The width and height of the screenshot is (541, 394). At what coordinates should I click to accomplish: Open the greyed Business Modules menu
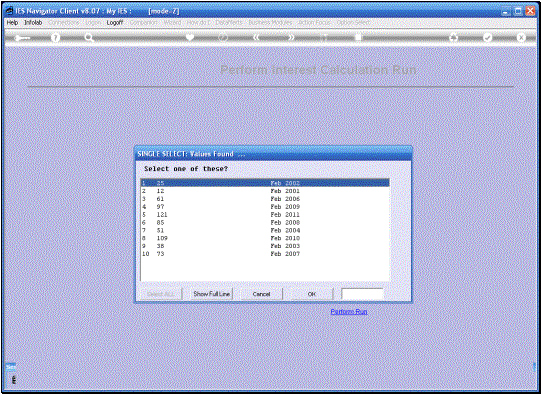click(x=270, y=22)
